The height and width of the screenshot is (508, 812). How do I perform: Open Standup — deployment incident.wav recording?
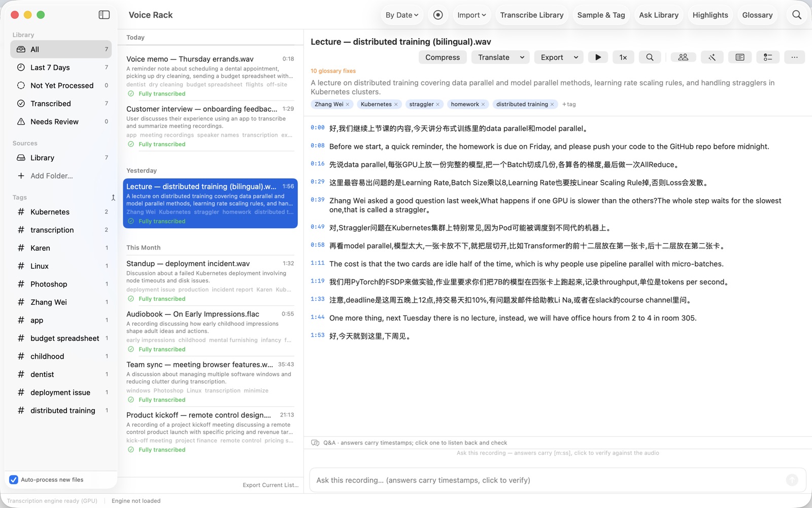pyautogui.click(x=210, y=281)
